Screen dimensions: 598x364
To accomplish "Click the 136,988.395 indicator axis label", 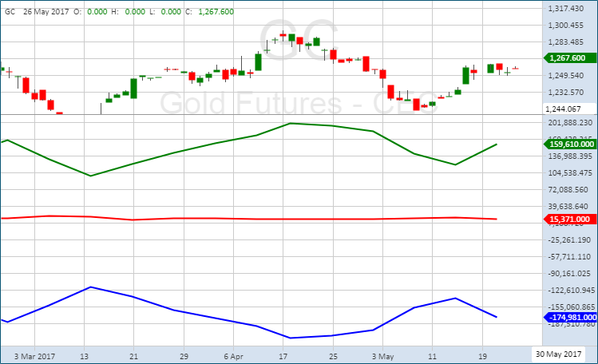I will tap(571, 156).
